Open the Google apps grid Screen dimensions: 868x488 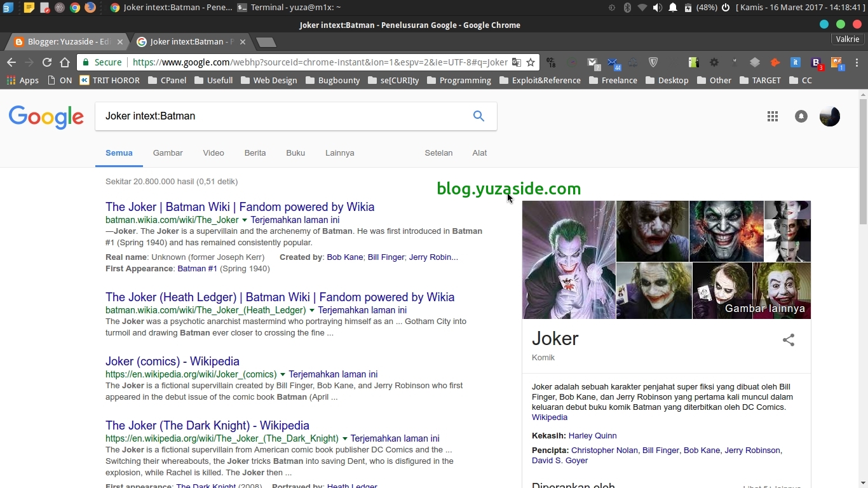click(773, 116)
